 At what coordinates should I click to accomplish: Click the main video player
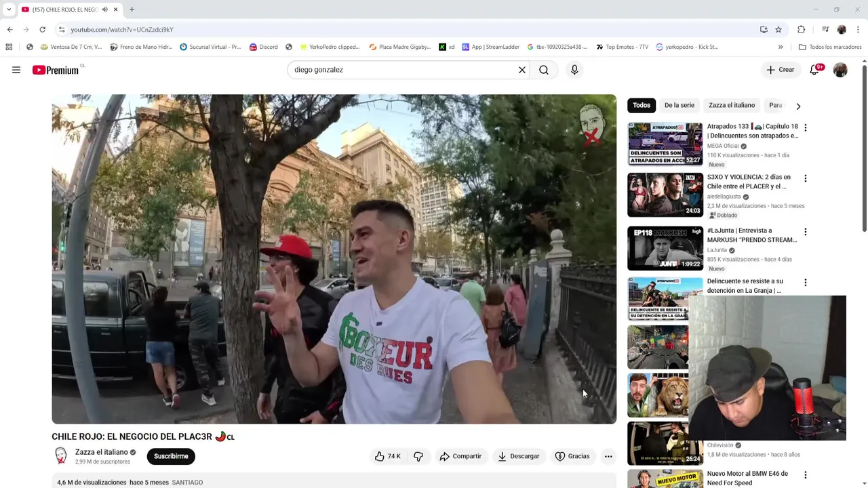point(334,259)
